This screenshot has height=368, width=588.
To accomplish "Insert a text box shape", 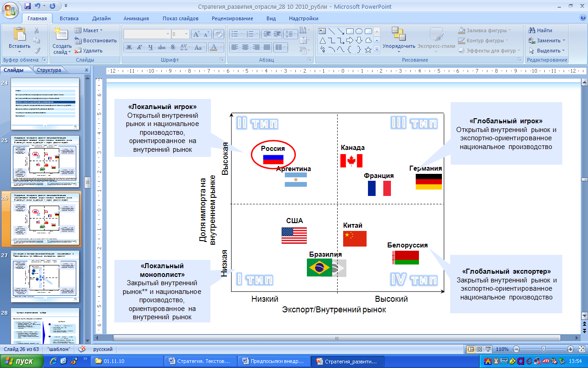I will point(322,31).
